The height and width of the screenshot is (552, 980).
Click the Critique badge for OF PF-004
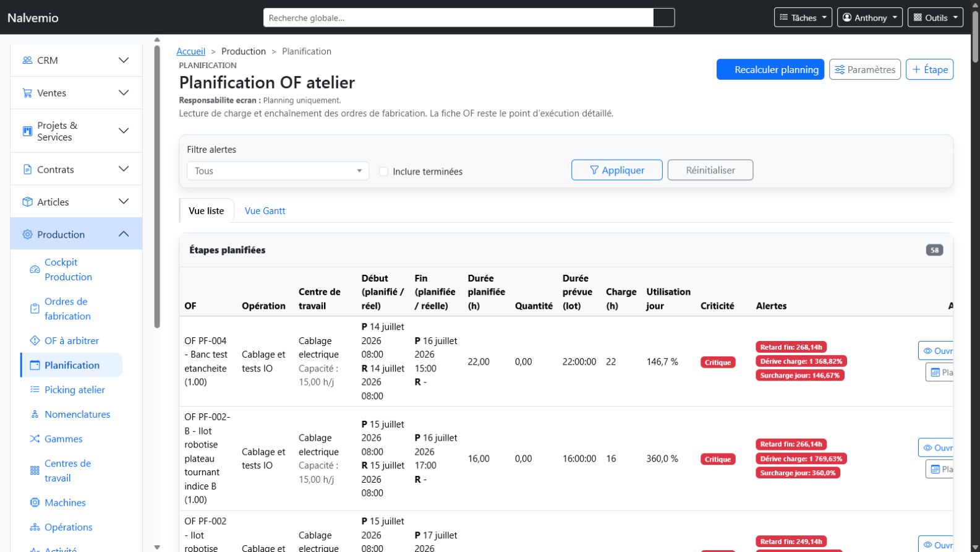tap(718, 362)
